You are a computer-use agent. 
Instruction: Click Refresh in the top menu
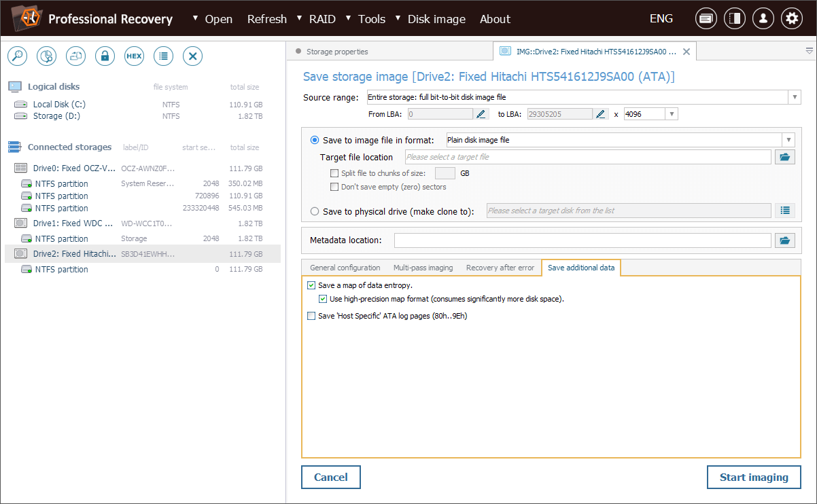266,19
